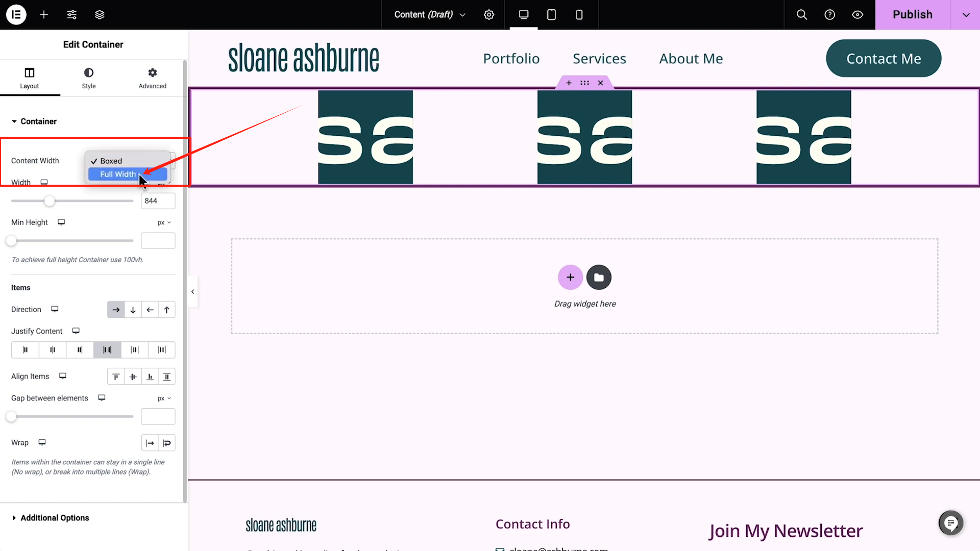This screenshot has width=980, height=551.
Task: Expand the Additional Options section
Action: pos(55,518)
